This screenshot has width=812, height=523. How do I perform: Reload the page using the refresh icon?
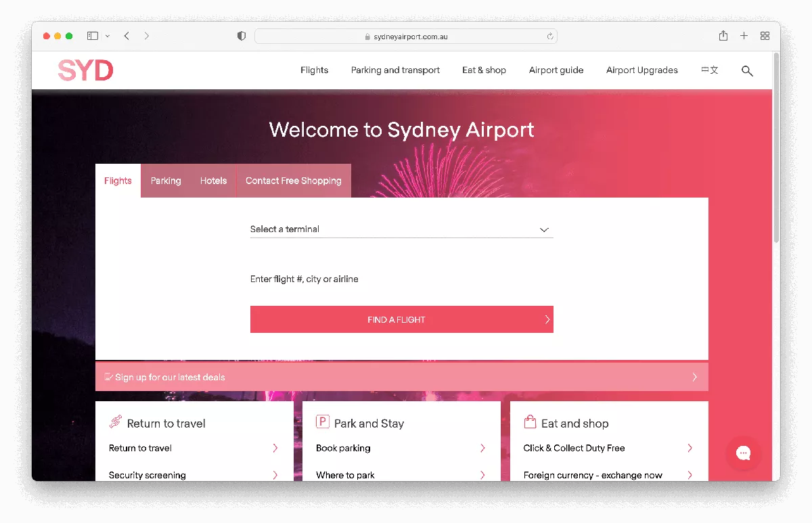point(550,37)
